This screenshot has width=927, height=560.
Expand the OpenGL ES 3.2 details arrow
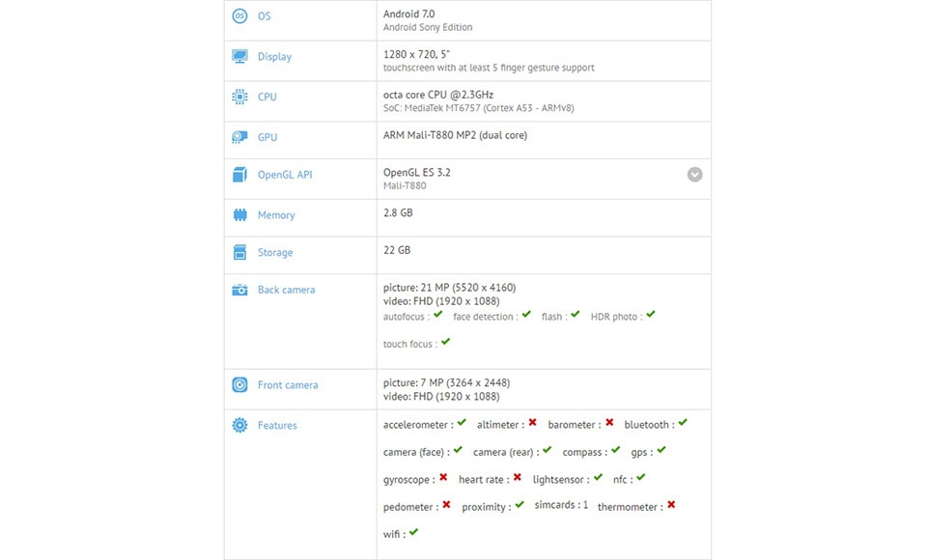pos(694,175)
